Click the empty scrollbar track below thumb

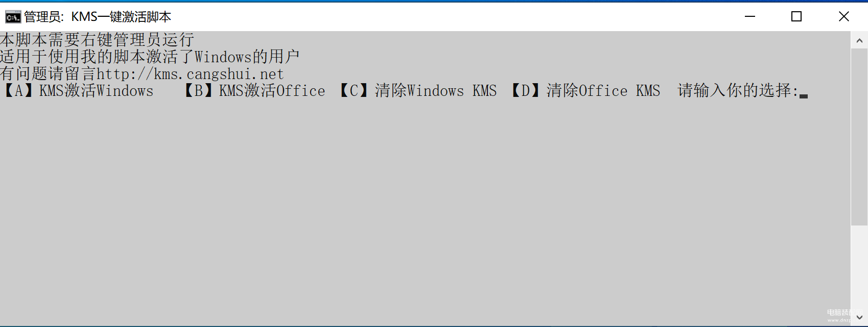point(859,266)
